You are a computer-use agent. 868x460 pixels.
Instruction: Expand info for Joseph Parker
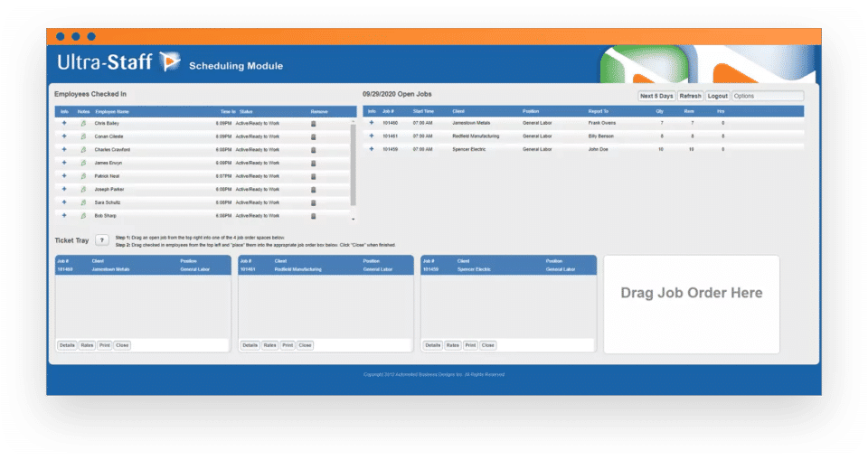click(64, 189)
